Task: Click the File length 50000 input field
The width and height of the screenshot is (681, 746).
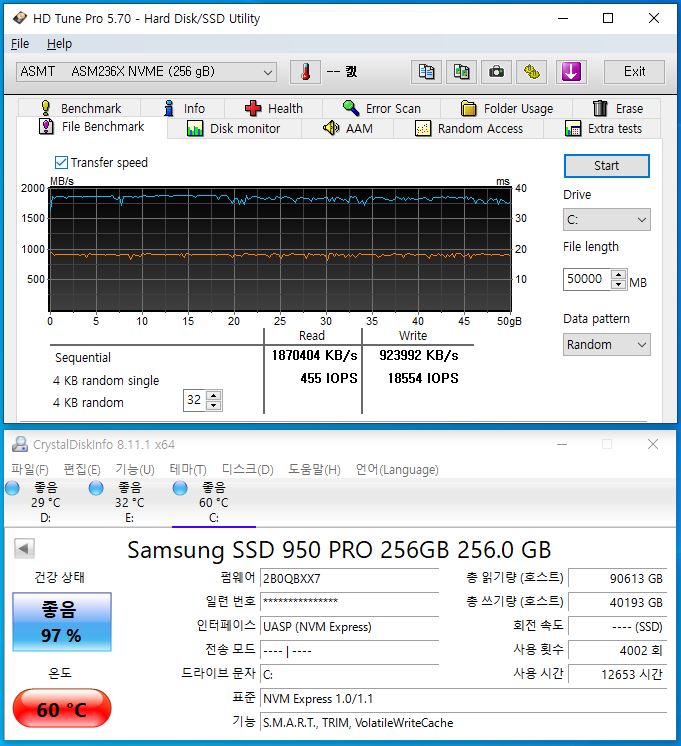Action: point(587,279)
